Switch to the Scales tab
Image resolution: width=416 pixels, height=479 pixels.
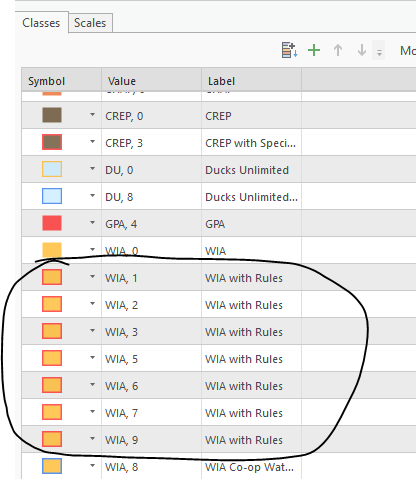90,23
